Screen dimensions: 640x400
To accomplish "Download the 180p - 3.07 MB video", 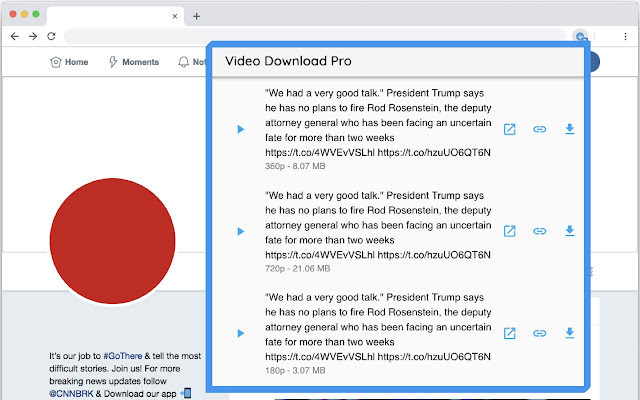I will point(570,333).
